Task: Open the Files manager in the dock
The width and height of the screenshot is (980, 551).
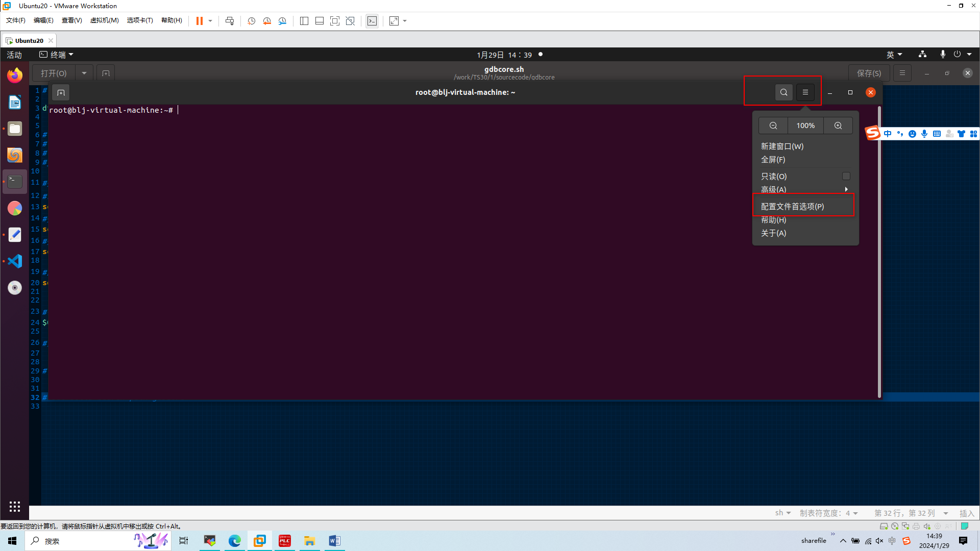Action: (x=15, y=129)
